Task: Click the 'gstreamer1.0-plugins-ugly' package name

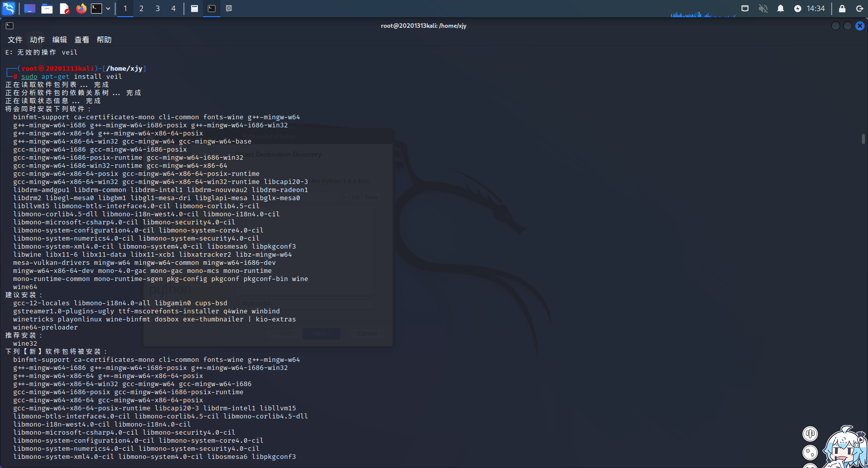Action: (64, 311)
